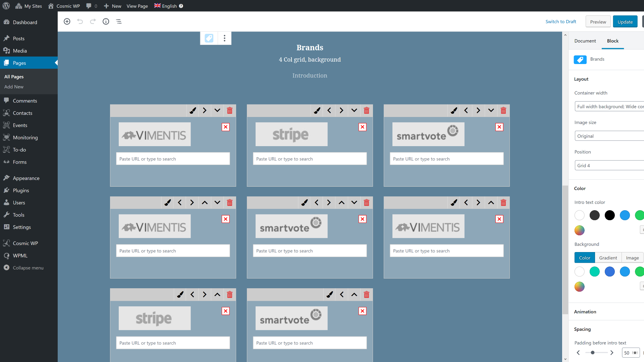Click brush icon on top-row Smartvote card
This screenshot has width=644, height=362.
coord(454,111)
